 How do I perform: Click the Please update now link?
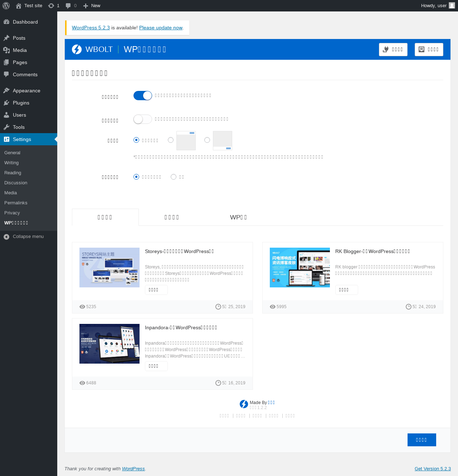161,28
